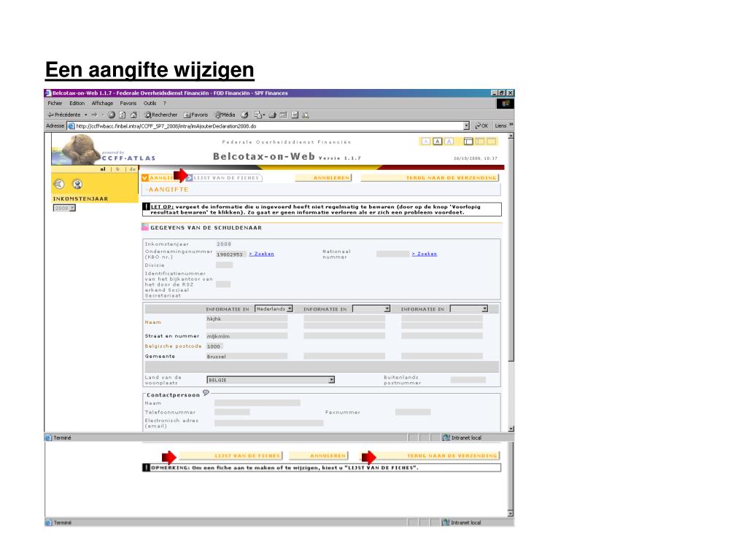Screen dimensions: 747x560
Task: Click the Gemeente field containing Brussel
Action: tap(247, 356)
